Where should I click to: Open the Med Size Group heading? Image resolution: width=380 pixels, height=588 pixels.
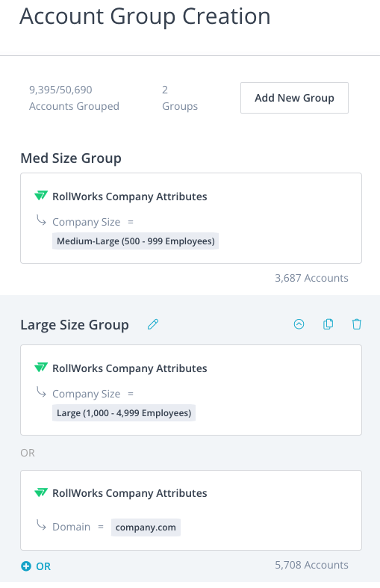tap(71, 158)
